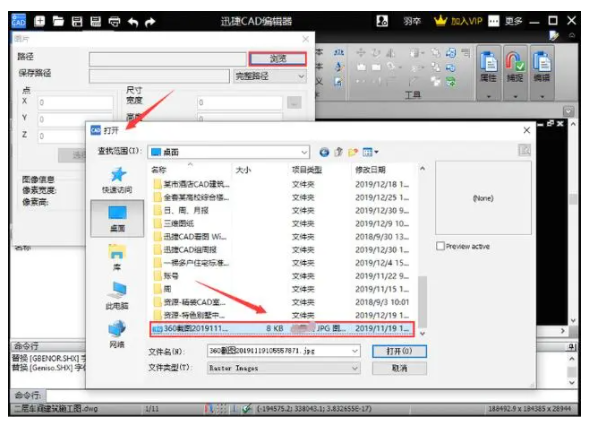Open the 完整路径 dropdown in image dialog
Screen dimensions: 590x423
pos(269,76)
